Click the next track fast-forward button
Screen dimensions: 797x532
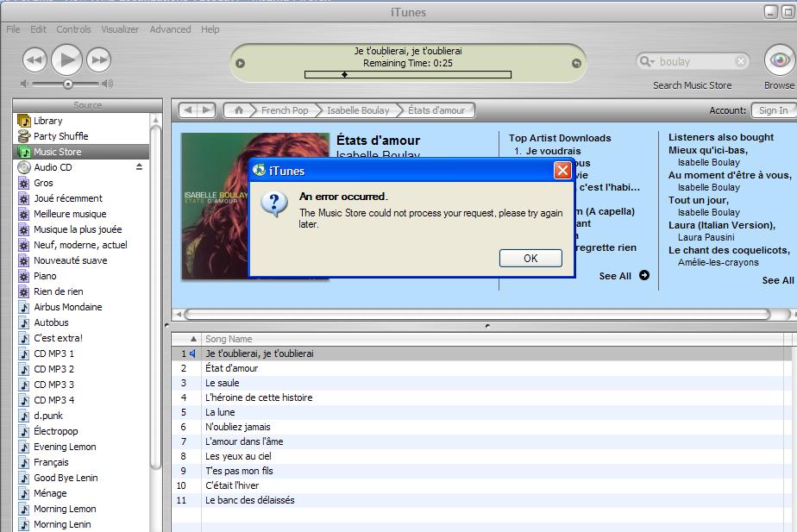[x=98, y=60]
